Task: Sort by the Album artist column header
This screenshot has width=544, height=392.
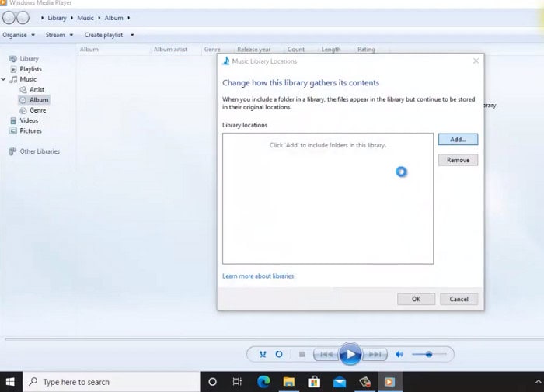Action: [170, 49]
